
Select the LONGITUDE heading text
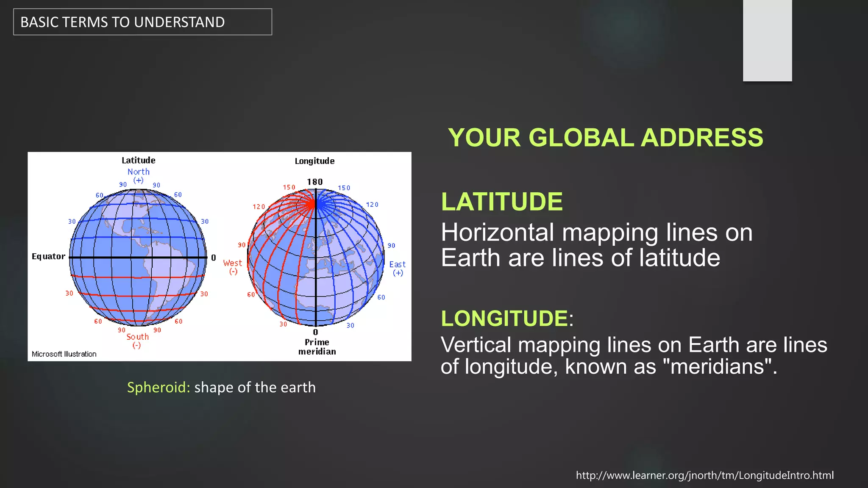coord(504,319)
